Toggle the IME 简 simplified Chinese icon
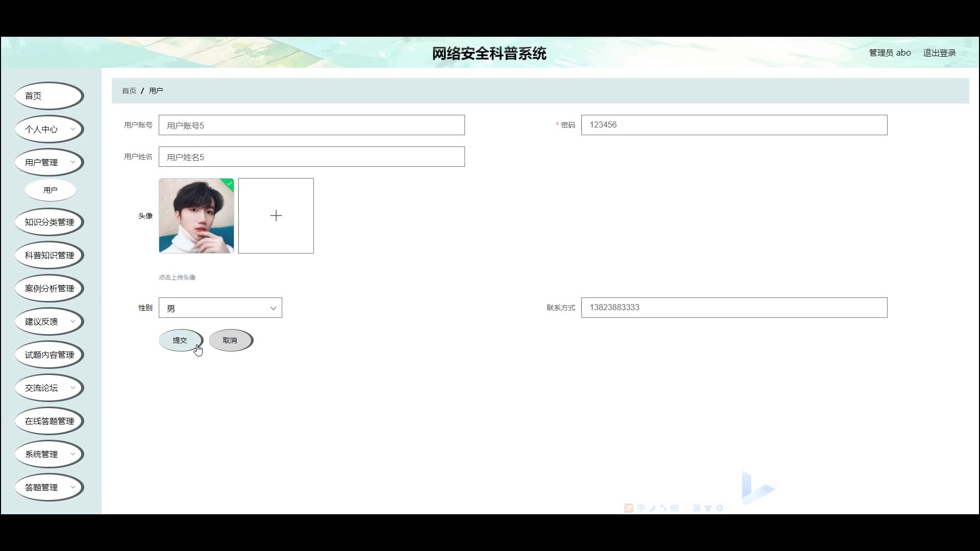Image resolution: width=980 pixels, height=551 pixels. (x=697, y=508)
